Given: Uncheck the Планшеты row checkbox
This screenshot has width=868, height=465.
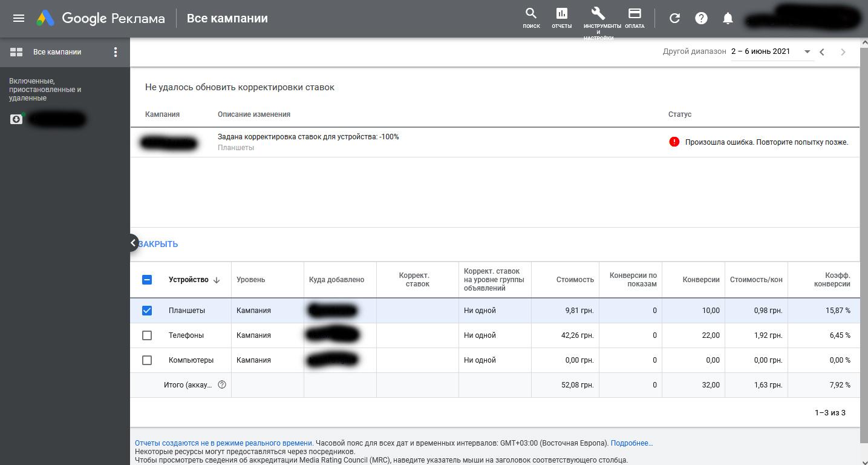Looking at the screenshot, I should click(x=147, y=311).
